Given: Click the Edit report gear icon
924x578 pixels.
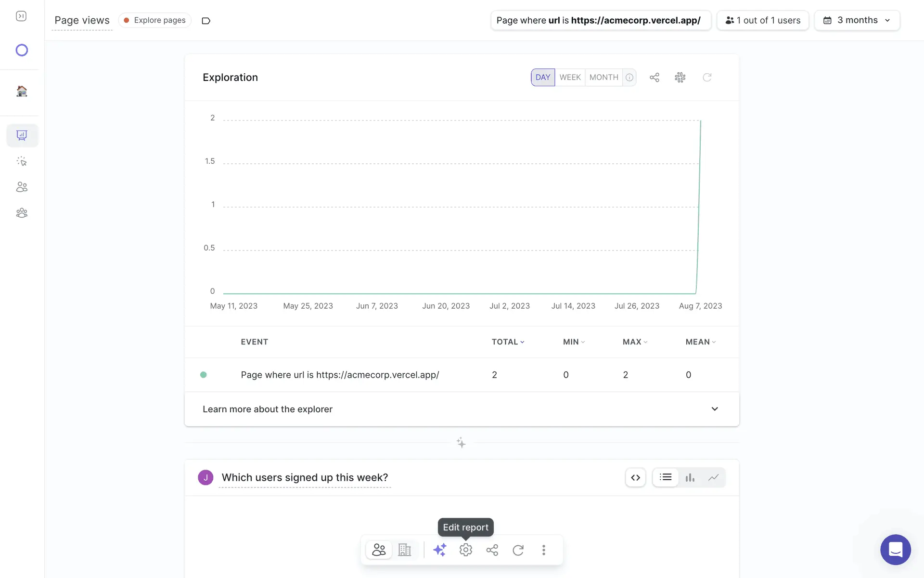Looking at the screenshot, I should tap(465, 550).
